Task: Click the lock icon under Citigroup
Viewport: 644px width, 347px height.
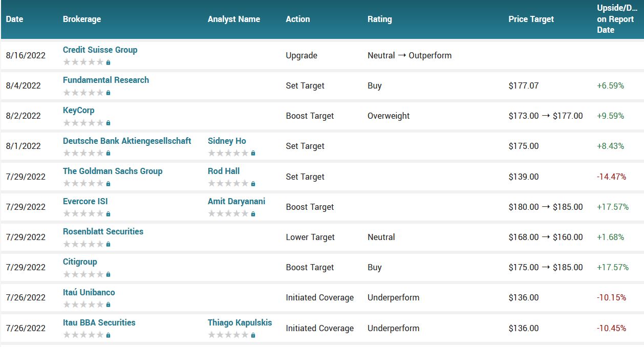Action: point(108,274)
